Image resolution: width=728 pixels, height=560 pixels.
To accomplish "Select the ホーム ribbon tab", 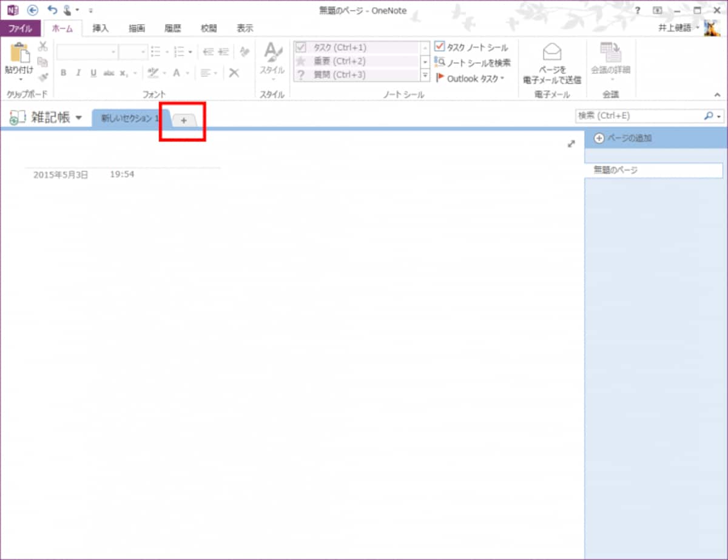I will [62, 29].
